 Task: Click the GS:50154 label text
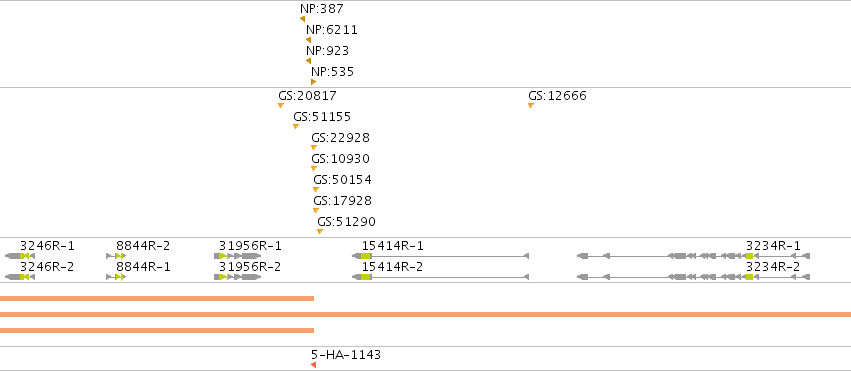tap(342, 180)
